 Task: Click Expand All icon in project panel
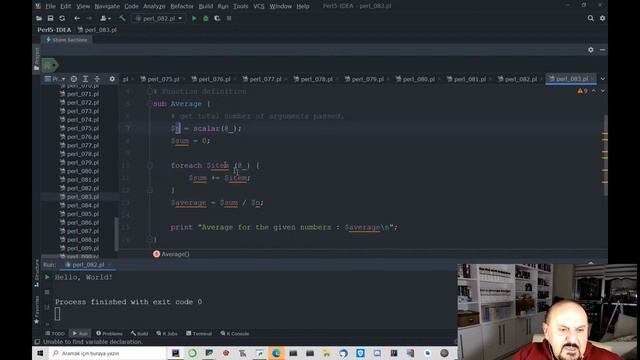coord(85,79)
